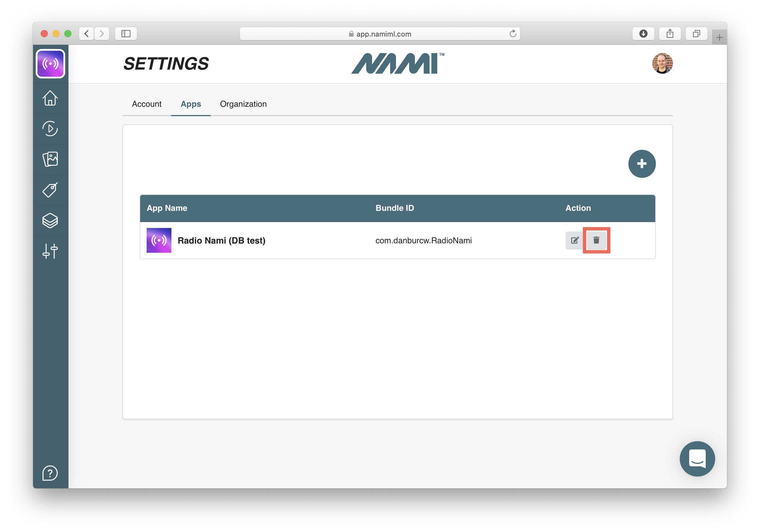This screenshot has width=760, height=532.
Task: Add a new app with plus button
Action: (x=641, y=164)
